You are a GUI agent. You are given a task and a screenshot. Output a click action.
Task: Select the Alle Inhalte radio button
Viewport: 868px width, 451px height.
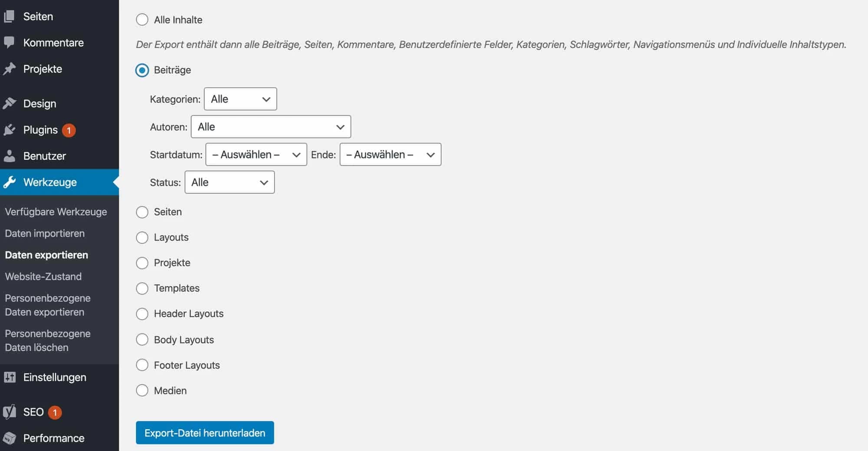(142, 20)
